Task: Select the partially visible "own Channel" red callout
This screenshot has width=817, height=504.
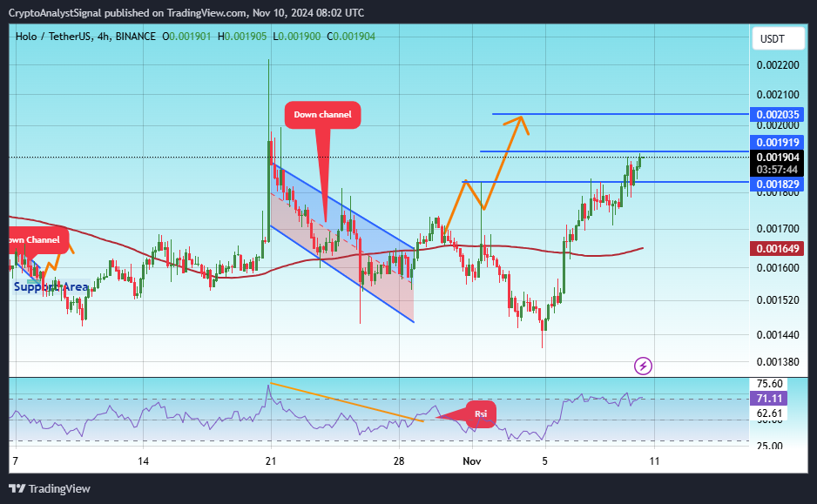Action: (x=38, y=240)
